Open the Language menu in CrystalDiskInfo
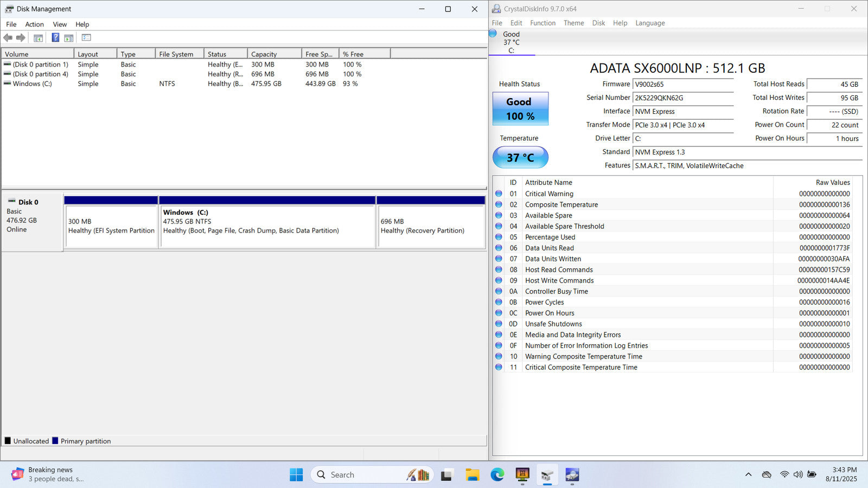Screen dimensions: 868x488 point(650,23)
